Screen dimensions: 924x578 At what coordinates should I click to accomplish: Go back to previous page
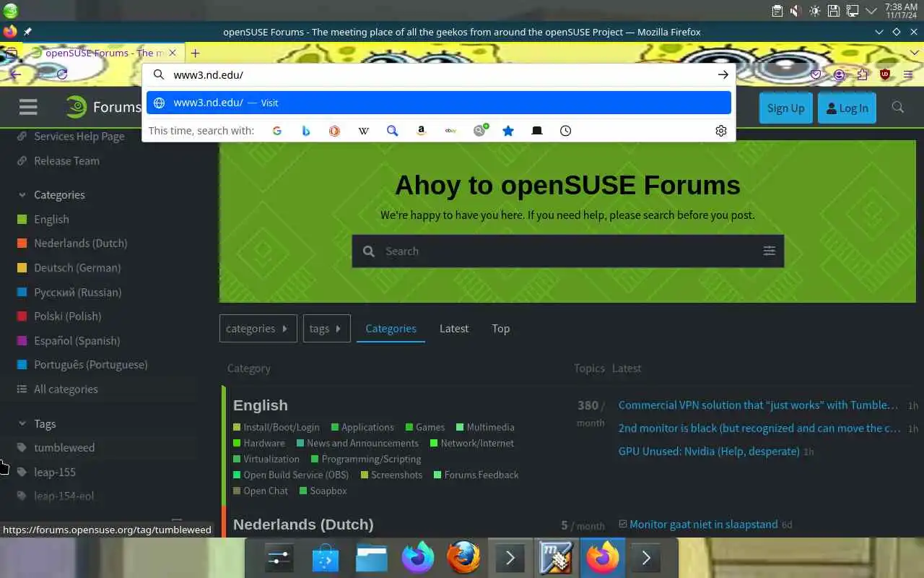pyautogui.click(x=16, y=74)
